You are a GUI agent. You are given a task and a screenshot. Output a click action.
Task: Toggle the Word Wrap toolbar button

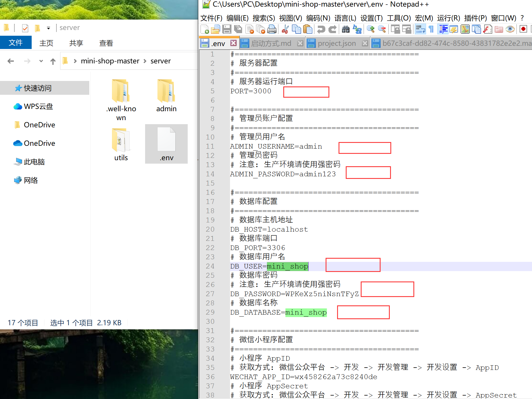click(x=420, y=29)
